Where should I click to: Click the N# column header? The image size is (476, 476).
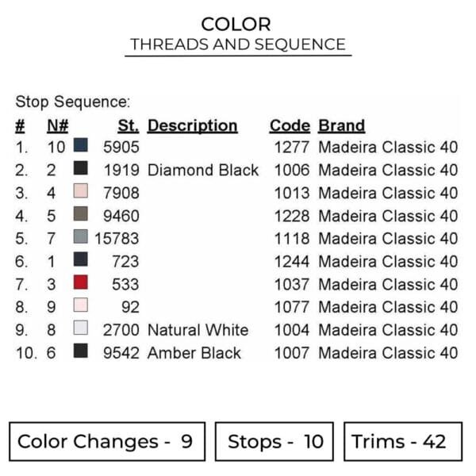58,125
